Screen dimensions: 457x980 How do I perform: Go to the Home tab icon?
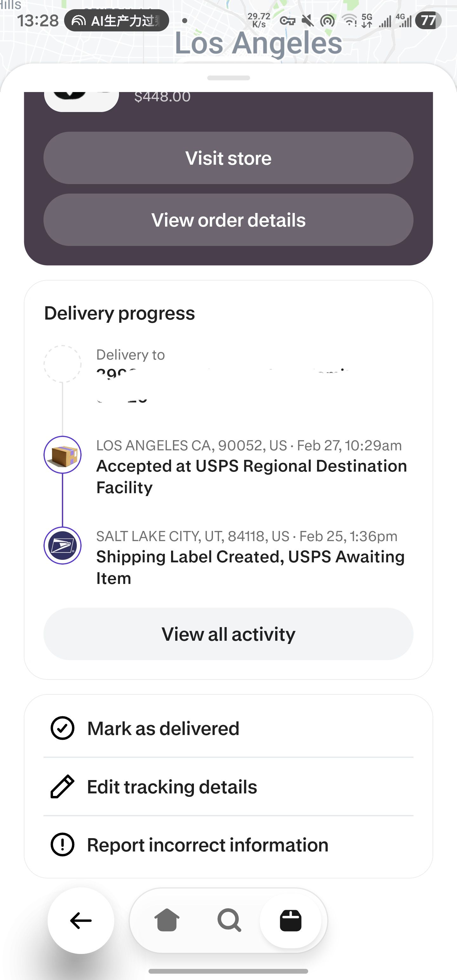(167, 920)
